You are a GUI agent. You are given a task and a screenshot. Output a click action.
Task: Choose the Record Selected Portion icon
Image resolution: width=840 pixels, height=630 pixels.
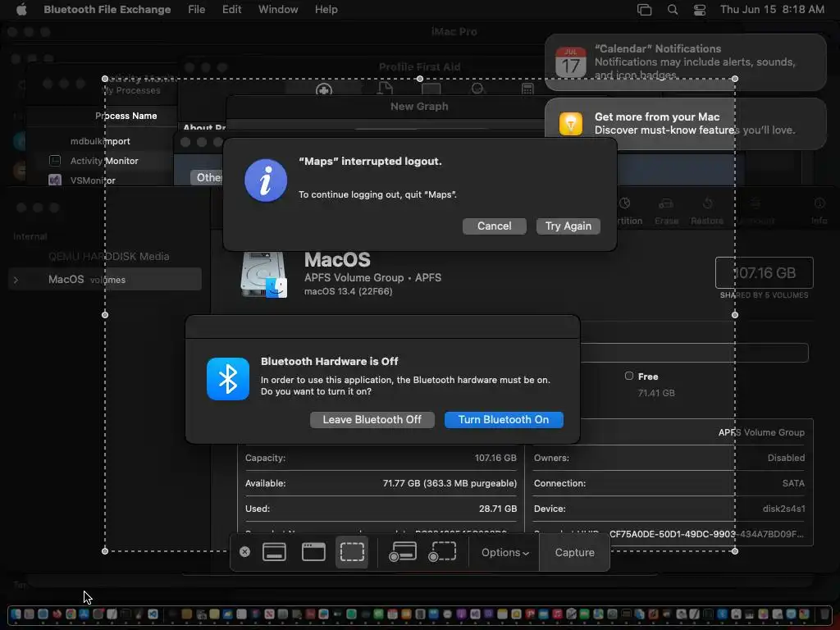[442, 552]
